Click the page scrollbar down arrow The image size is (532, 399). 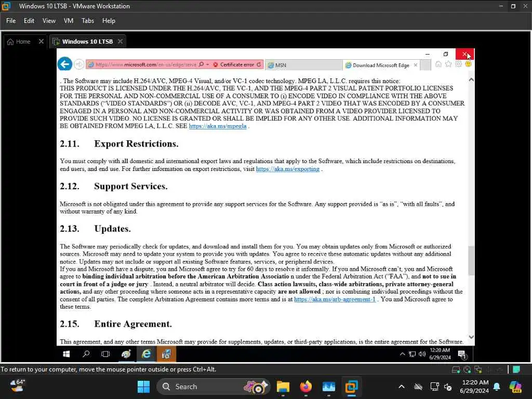pos(471,337)
